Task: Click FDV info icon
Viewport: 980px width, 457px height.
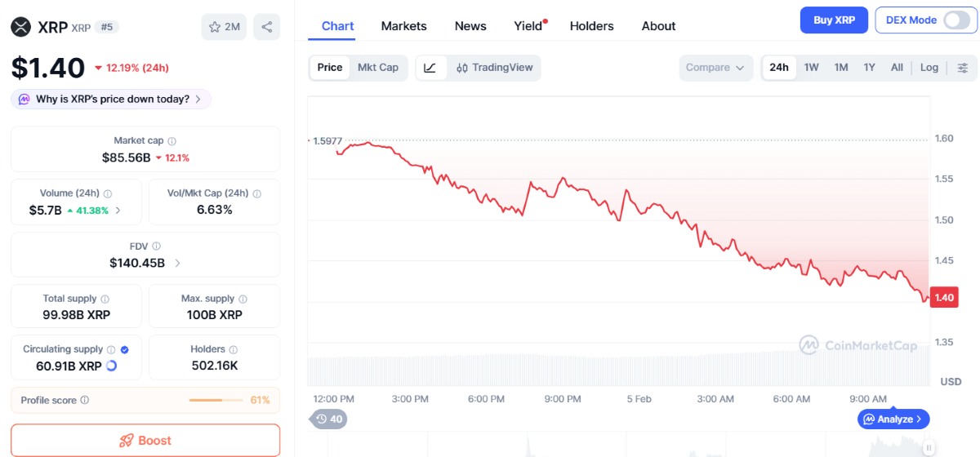Action: (156, 246)
